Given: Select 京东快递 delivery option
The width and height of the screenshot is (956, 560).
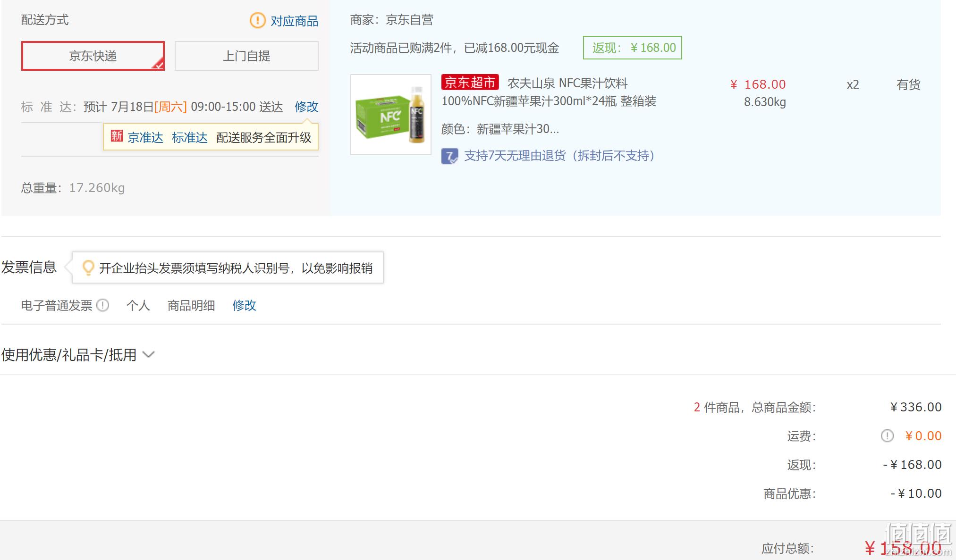Looking at the screenshot, I should [93, 56].
